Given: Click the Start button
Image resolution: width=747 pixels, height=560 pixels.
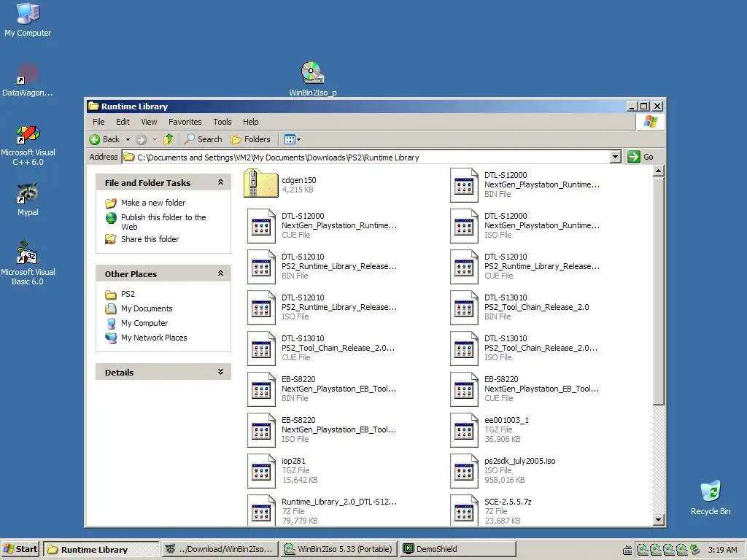Looking at the screenshot, I should pyautogui.click(x=21, y=549).
